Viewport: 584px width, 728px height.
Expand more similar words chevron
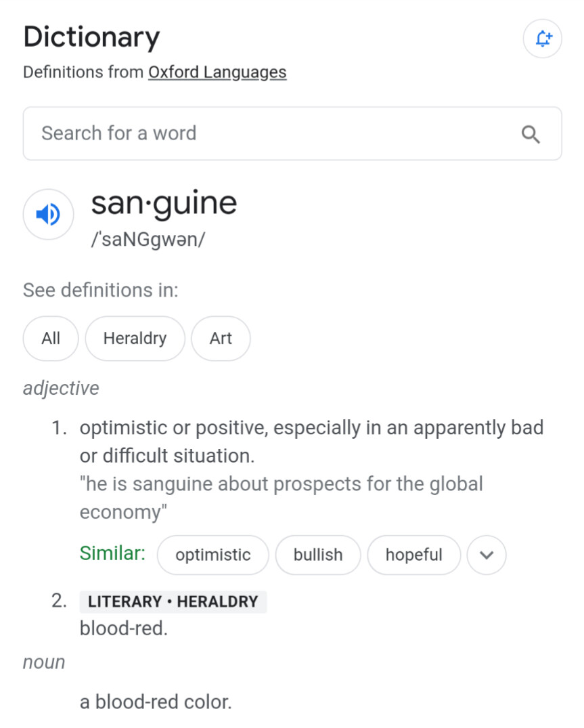click(486, 555)
